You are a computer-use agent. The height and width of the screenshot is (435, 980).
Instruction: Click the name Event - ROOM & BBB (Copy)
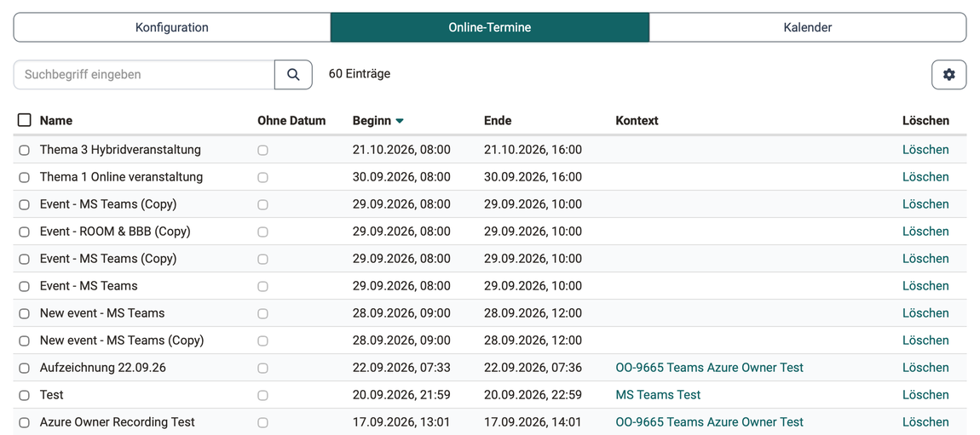click(x=115, y=231)
